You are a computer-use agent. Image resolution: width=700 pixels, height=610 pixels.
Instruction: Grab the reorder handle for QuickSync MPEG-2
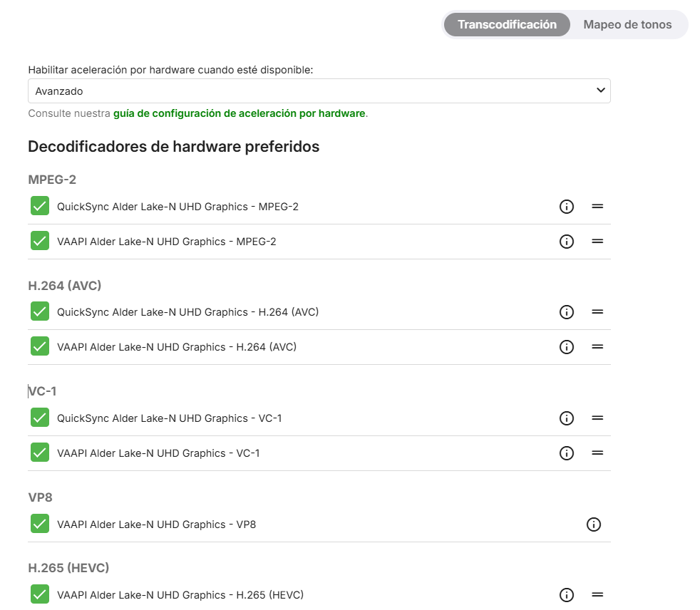(597, 206)
